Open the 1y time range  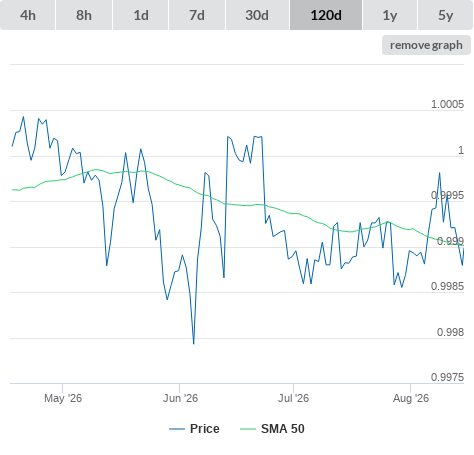(390, 15)
